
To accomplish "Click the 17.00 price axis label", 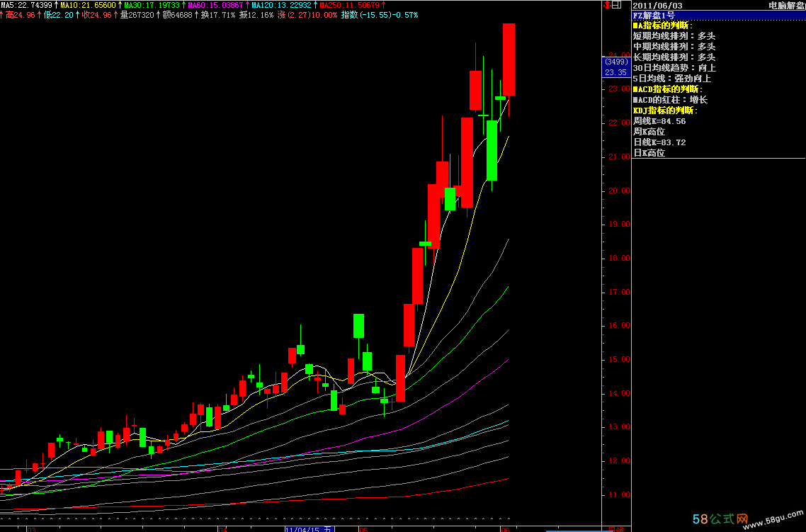I will (x=619, y=292).
